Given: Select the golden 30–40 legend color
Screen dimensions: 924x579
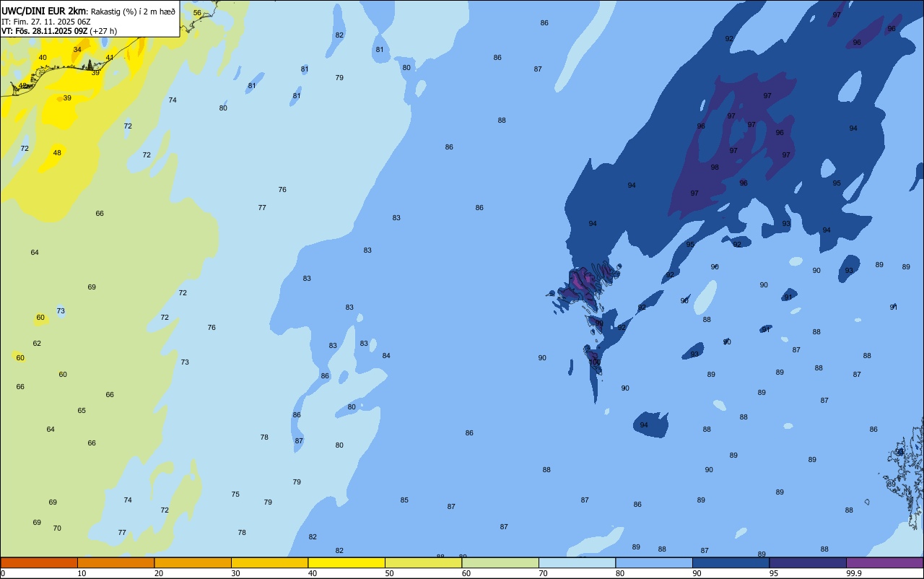Looking at the screenshot, I should [x=269, y=562].
